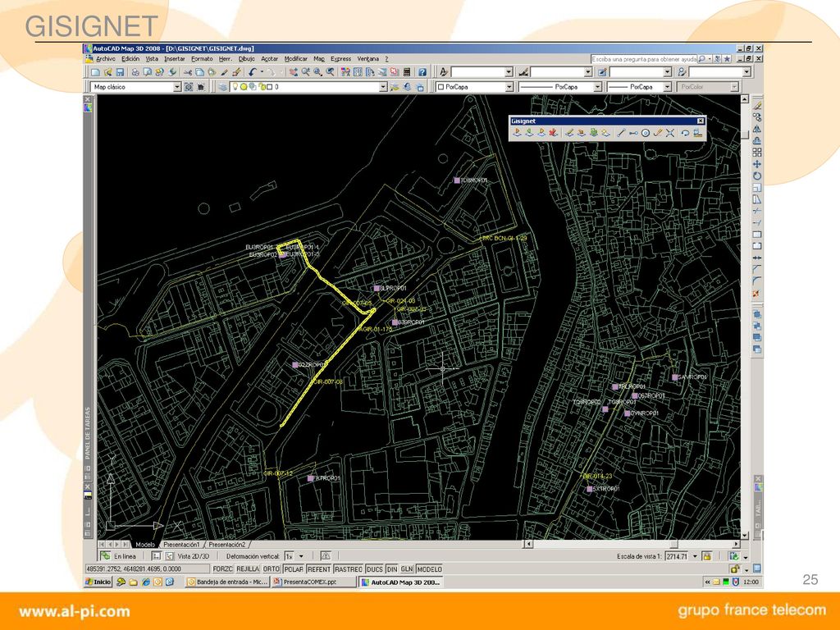The width and height of the screenshot is (840, 630).
Task: Click the two-node connector icon in Gisignet toolbar
Action: click(633, 133)
